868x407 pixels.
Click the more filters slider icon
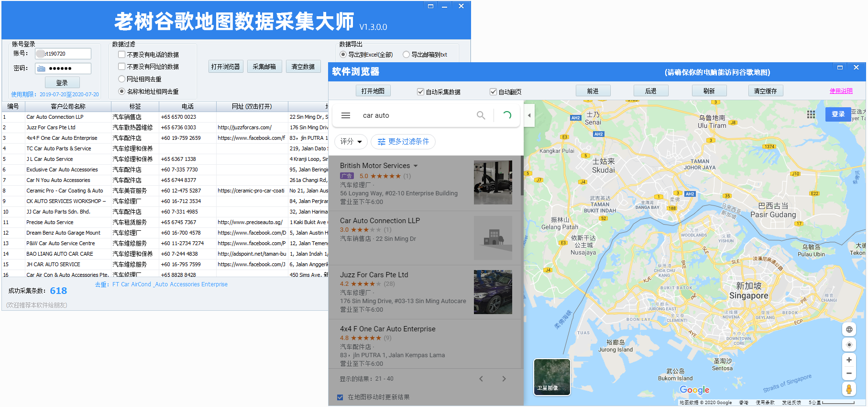[382, 142]
